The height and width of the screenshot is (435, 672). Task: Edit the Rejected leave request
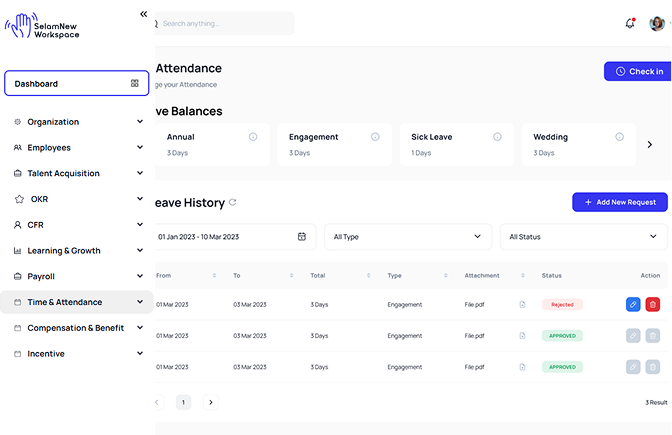[x=633, y=304]
